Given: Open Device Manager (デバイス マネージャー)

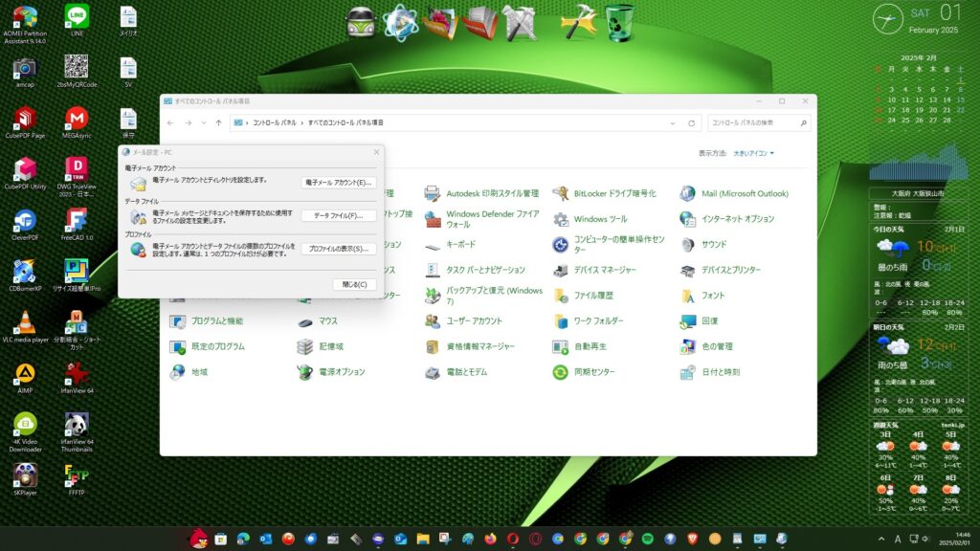Looking at the screenshot, I should click(x=604, y=270).
